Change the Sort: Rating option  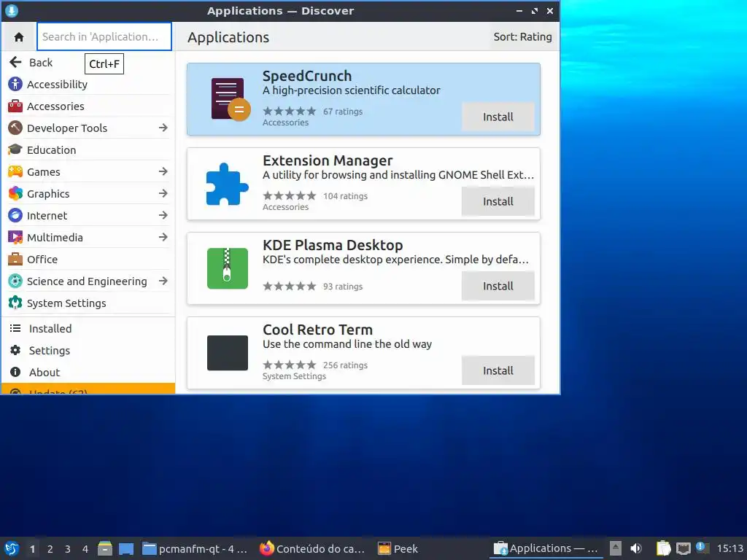click(522, 36)
